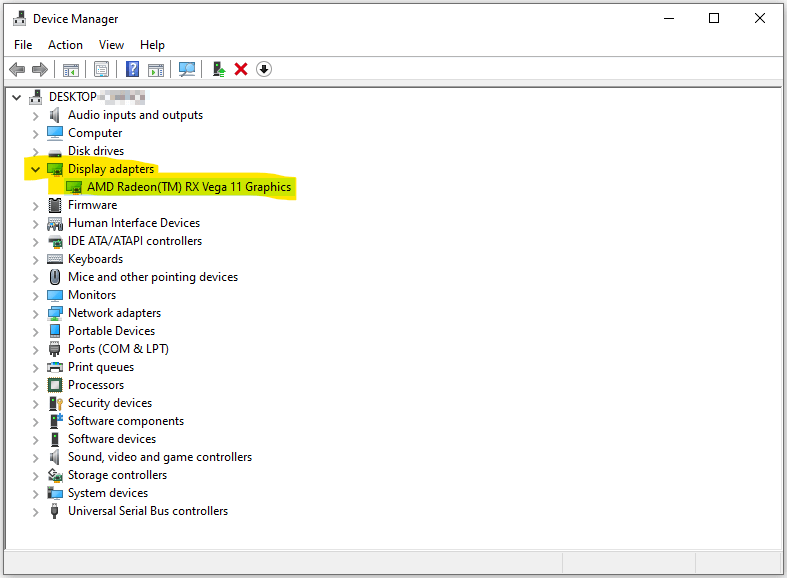787x578 pixels.
Task: Expand the Disk drives category
Action: [35, 152]
